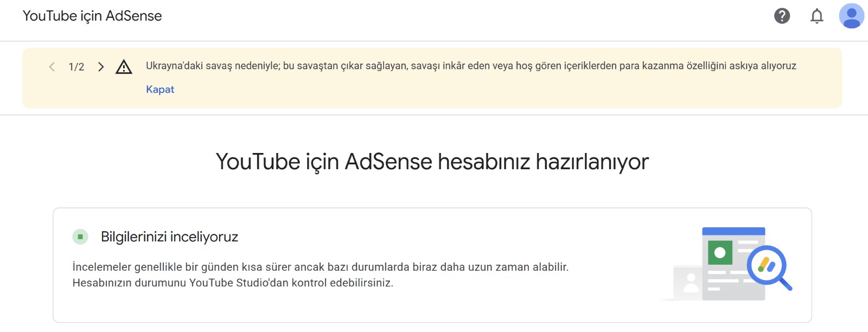Click the Bilgilerinizi inceliyoruz heading
The image size is (868, 332).
pyautogui.click(x=170, y=237)
